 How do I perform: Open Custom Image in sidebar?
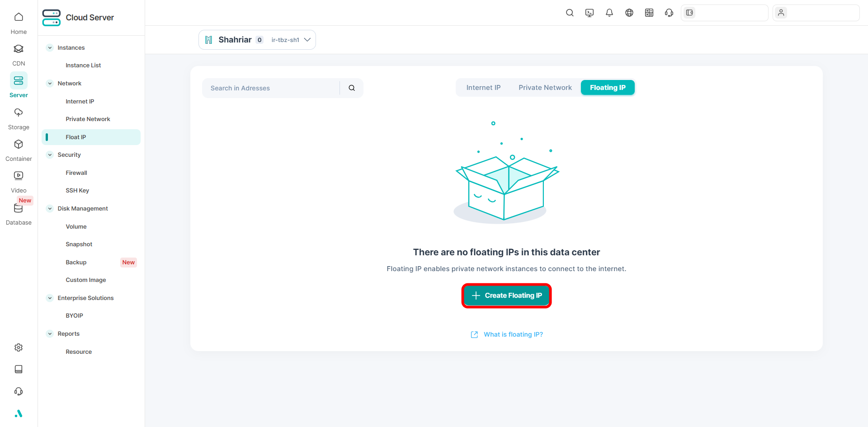(x=86, y=280)
